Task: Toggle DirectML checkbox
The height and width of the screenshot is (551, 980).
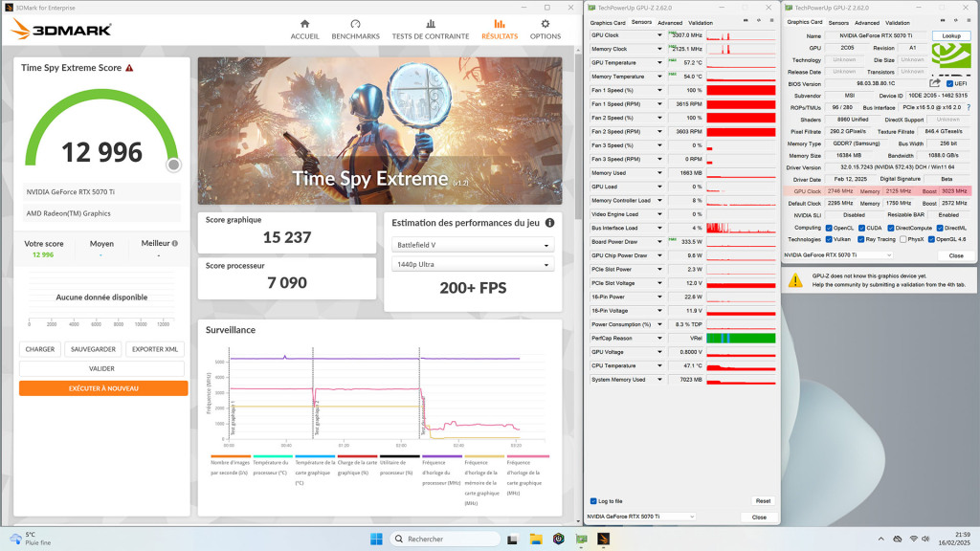Action: pos(940,228)
